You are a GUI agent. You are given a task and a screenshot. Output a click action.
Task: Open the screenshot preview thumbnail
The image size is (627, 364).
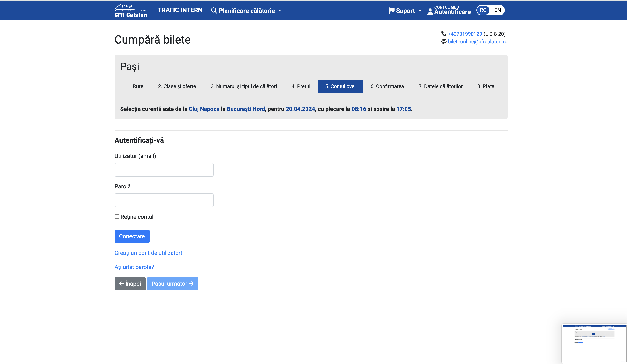coord(594,344)
